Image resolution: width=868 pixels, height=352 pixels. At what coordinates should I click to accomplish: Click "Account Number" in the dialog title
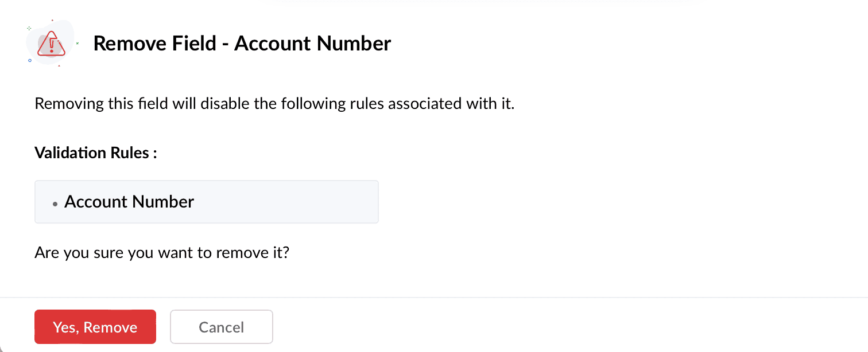pyautogui.click(x=312, y=44)
